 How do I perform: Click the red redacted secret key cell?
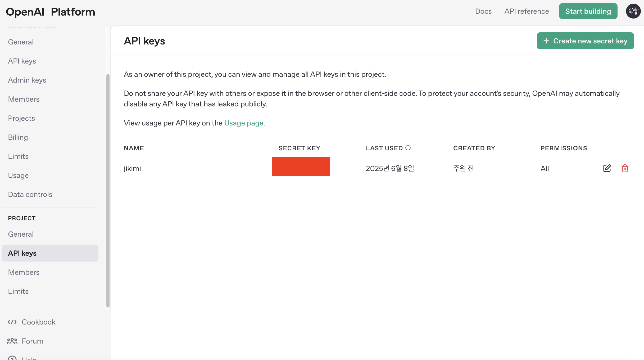coord(301,166)
